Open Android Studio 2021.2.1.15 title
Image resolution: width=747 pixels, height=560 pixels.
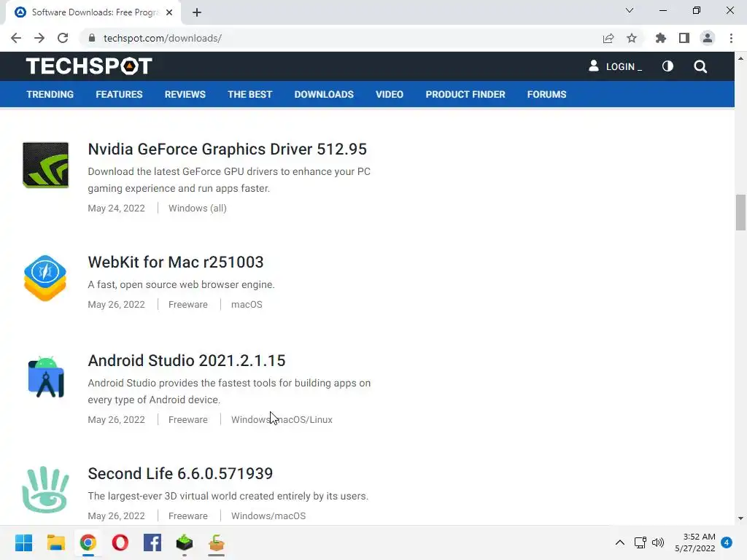187,360
